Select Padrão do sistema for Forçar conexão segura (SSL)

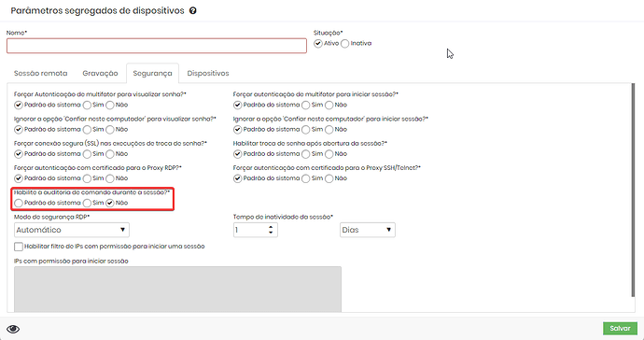coord(19,154)
